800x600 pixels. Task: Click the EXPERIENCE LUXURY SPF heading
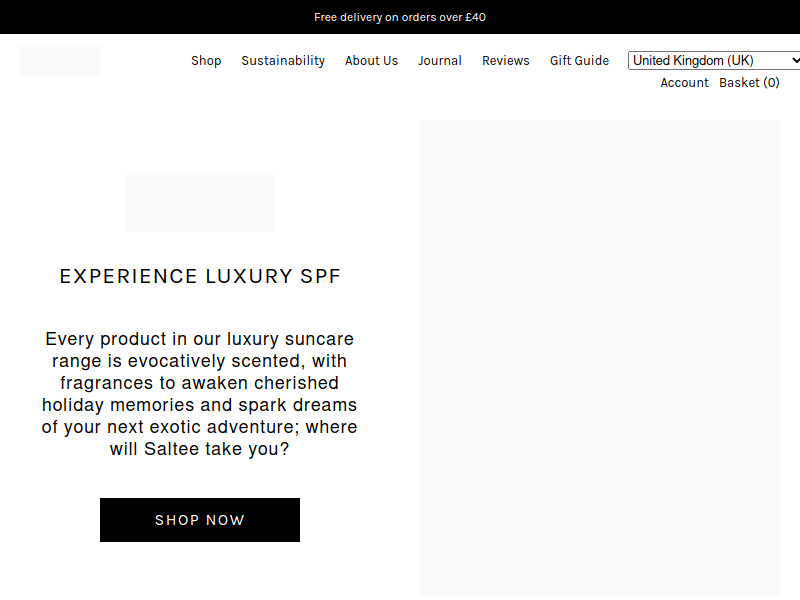[200, 277]
